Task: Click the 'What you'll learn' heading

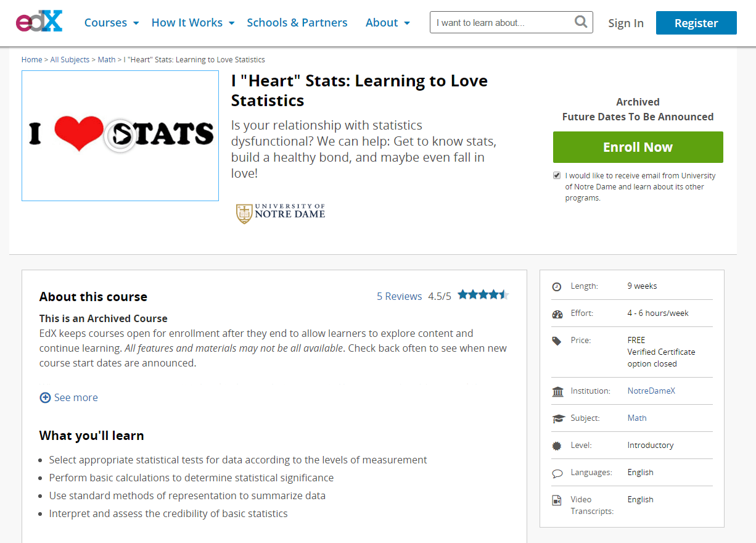Action: pyautogui.click(x=91, y=436)
